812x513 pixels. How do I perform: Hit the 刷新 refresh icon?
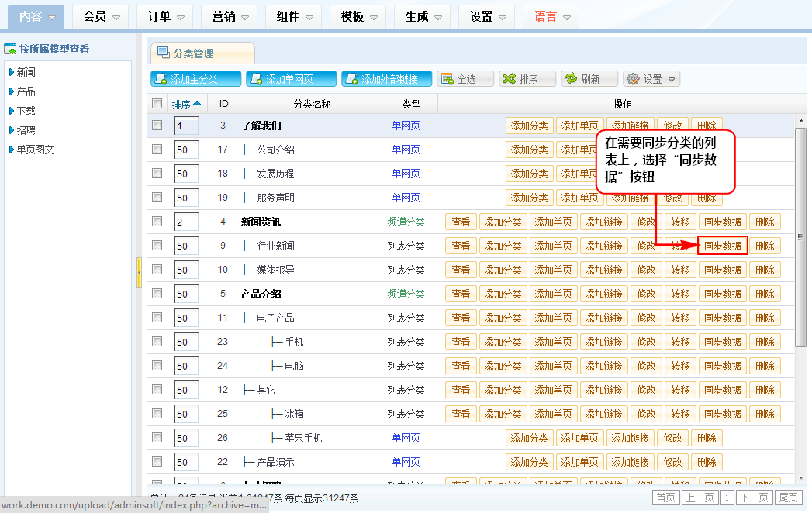pos(571,79)
